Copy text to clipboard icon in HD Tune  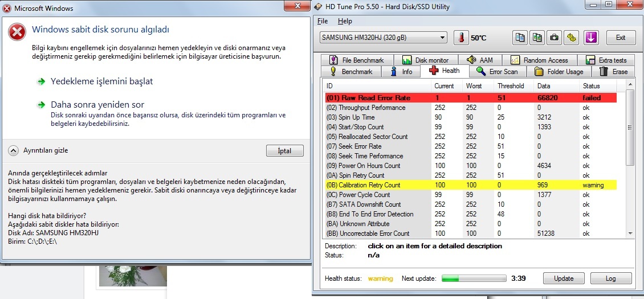pyautogui.click(x=520, y=38)
